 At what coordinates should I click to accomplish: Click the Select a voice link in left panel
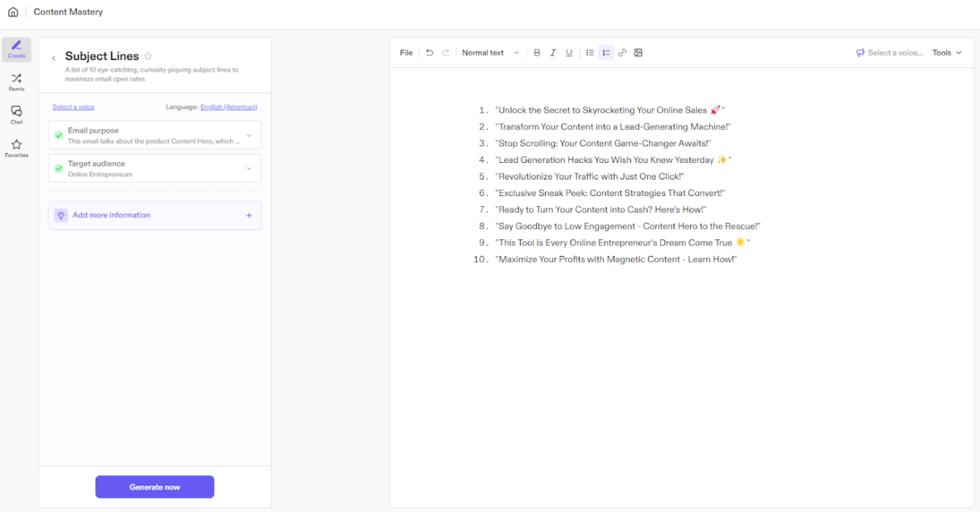click(73, 107)
